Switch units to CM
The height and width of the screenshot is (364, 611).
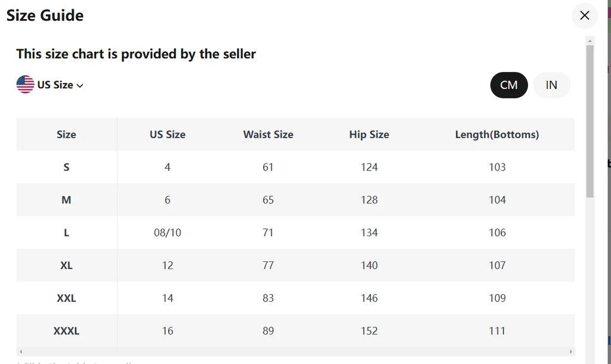tap(508, 85)
